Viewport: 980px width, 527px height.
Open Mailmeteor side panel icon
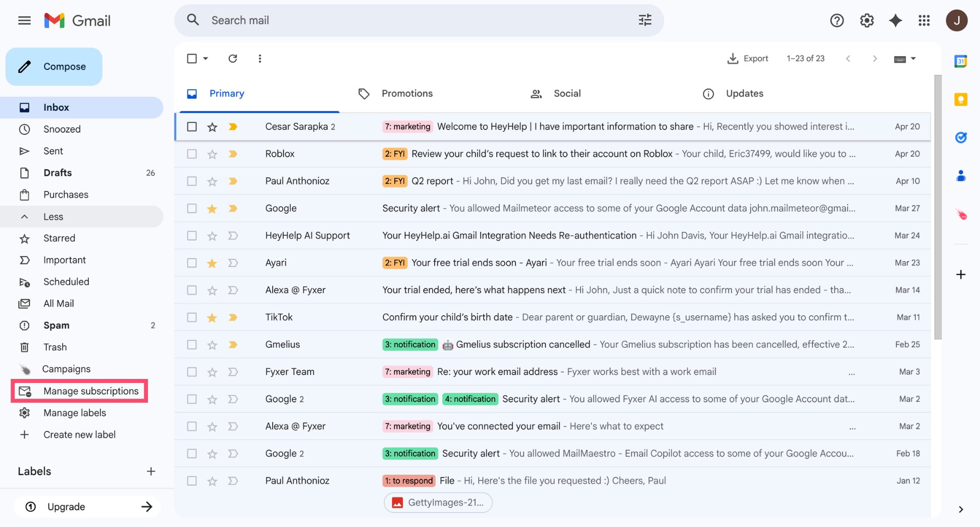point(960,215)
